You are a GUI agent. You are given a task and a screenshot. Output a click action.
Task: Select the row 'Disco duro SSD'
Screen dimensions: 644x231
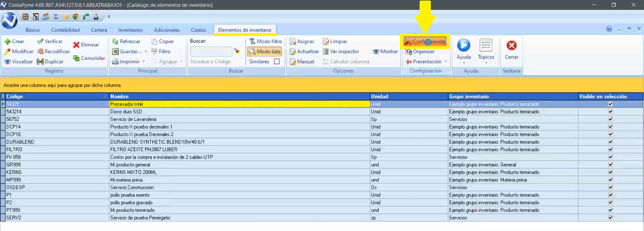pyautogui.click(x=321, y=112)
